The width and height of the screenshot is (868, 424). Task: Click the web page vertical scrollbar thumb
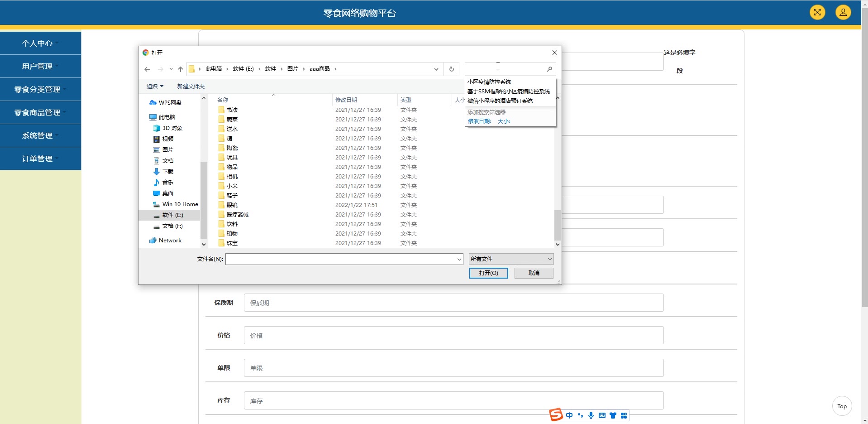coord(864,157)
